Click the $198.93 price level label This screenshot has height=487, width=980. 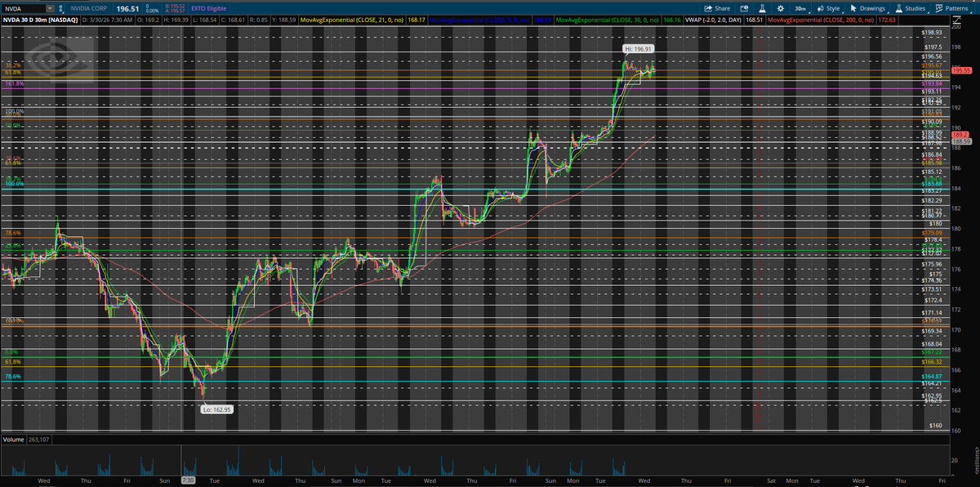[932, 33]
